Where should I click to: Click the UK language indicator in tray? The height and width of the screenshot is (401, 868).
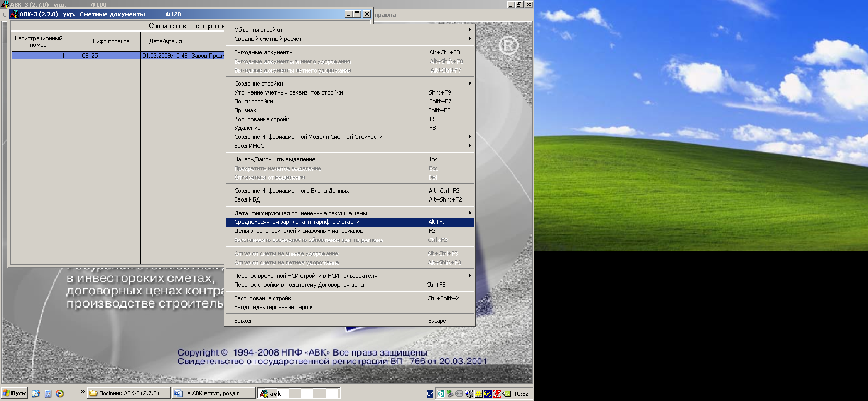(430, 394)
